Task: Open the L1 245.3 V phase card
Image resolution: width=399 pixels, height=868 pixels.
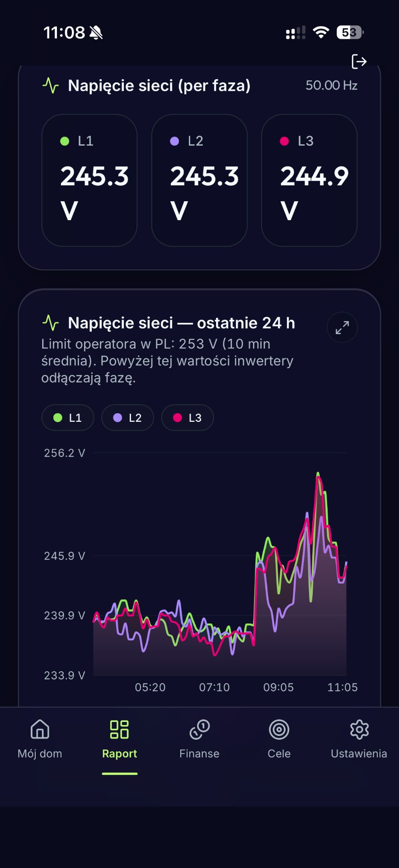Action: point(89,180)
